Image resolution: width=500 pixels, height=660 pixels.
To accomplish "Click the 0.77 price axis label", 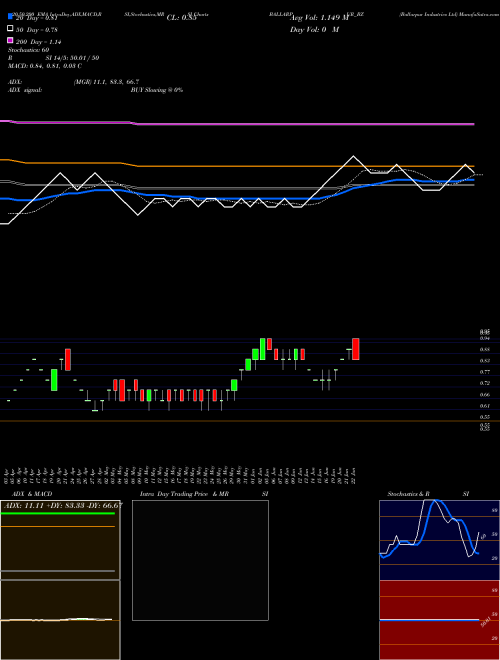I will 484,372.
